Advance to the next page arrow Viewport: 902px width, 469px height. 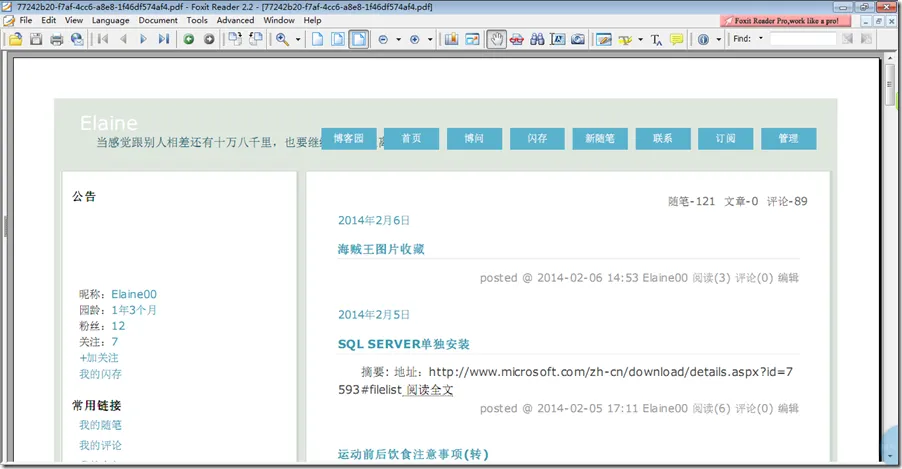click(143, 39)
